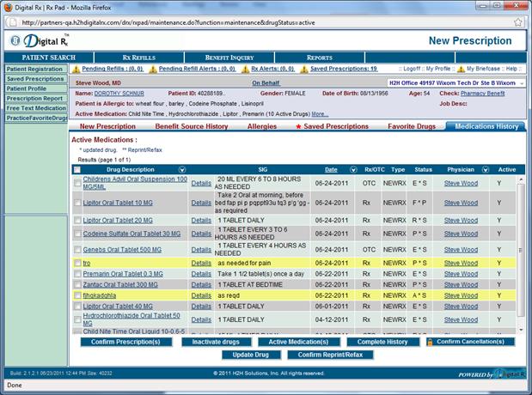Open the Benefit Inquiry menu
The width and height of the screenshot is (532, 395).
pos(222,58)
